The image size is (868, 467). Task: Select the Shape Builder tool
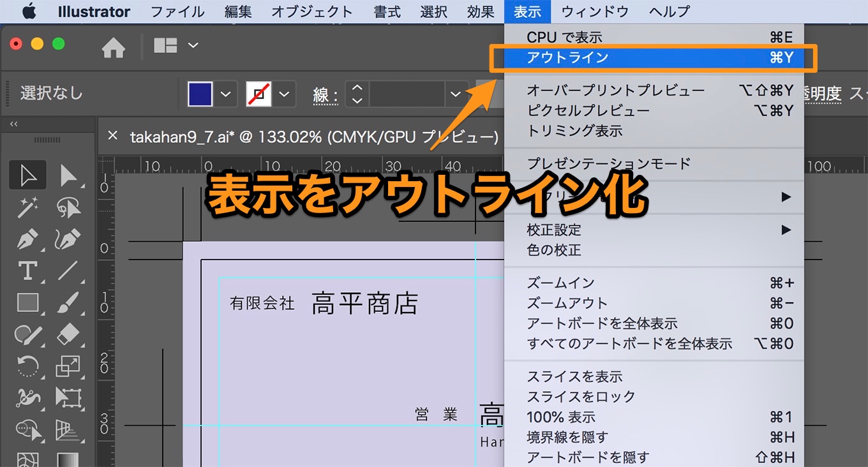click(x=27, y=429)
